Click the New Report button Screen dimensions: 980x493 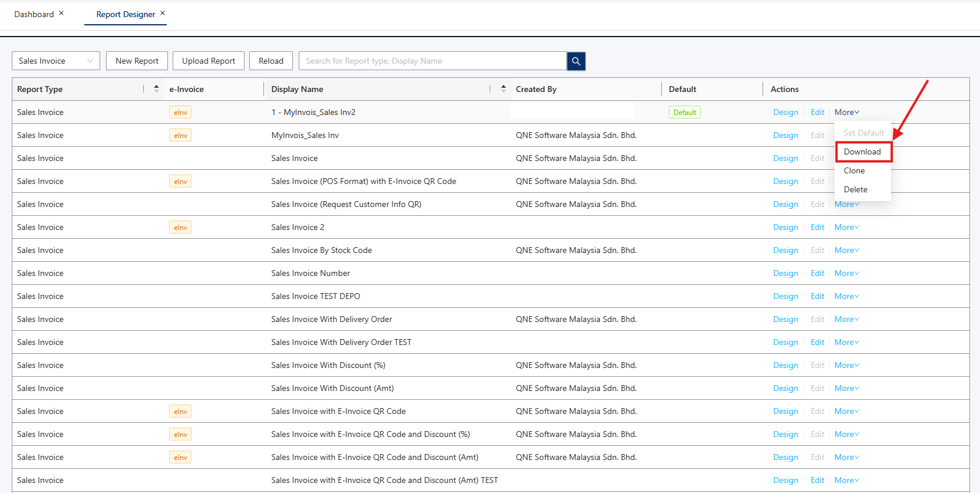137,61
